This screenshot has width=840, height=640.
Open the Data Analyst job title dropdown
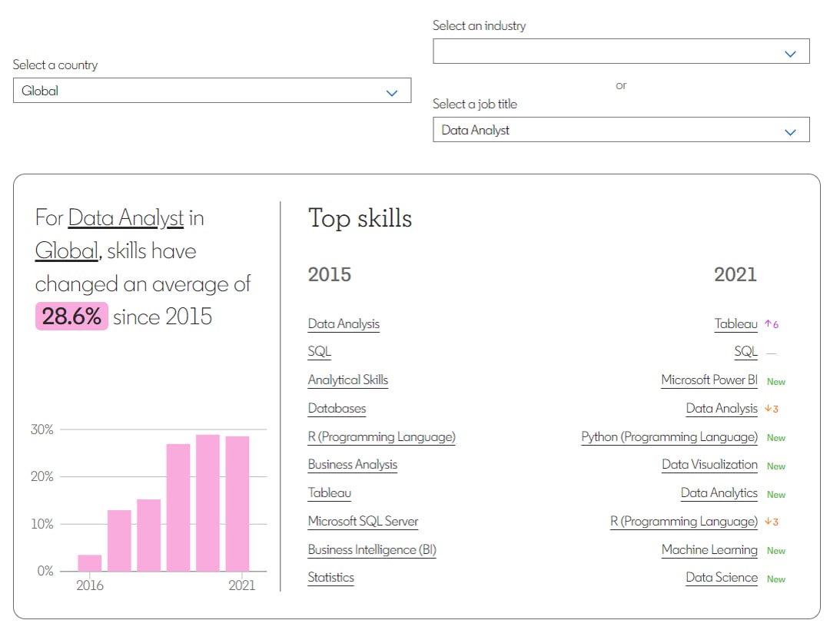620,130
